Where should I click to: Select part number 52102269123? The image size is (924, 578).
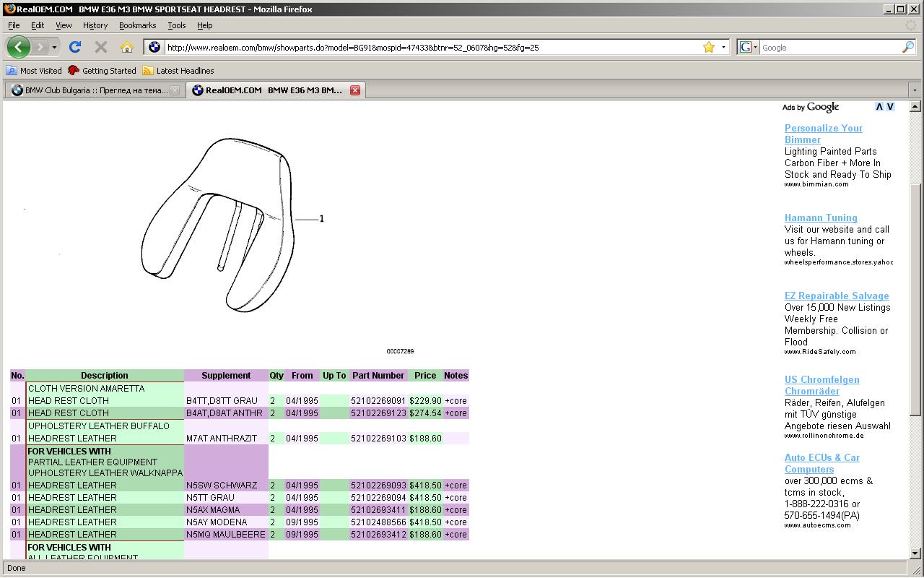click(378, 413)
